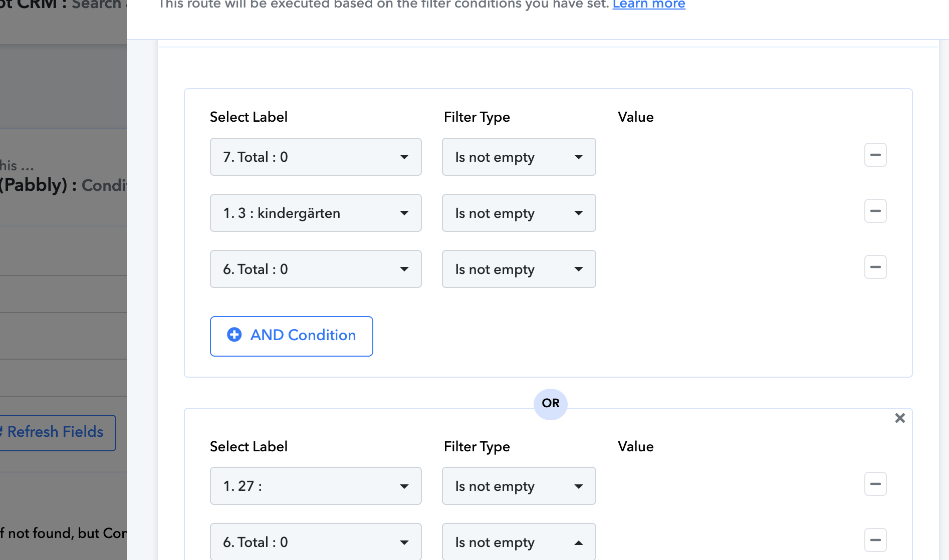Delete the second OR condition group

(x=900, y=418)
